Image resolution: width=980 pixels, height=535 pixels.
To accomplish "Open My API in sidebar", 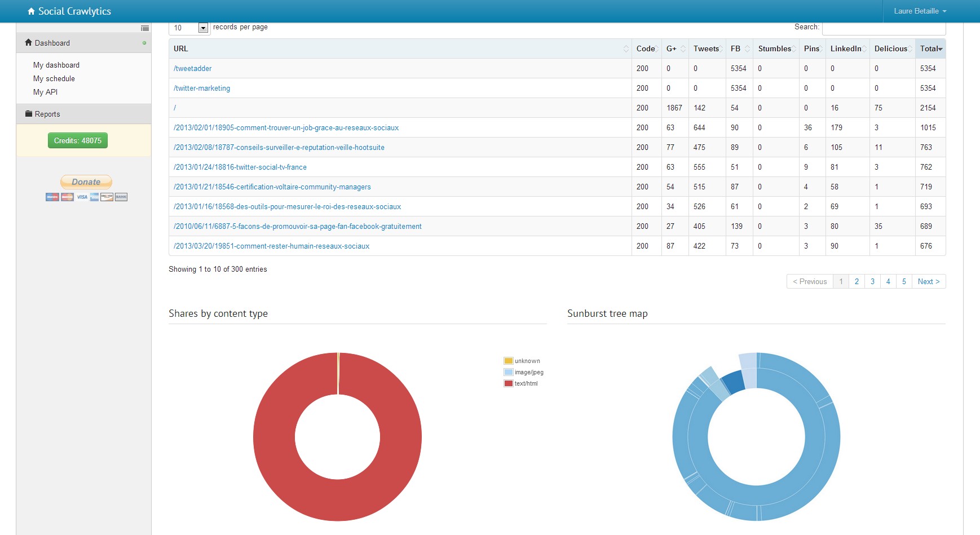I will 45,92.
